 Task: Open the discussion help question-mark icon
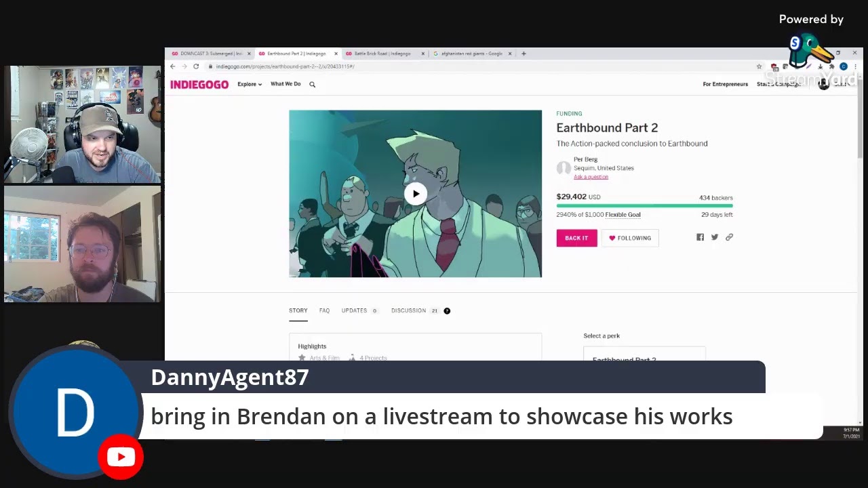coord(447,310)
